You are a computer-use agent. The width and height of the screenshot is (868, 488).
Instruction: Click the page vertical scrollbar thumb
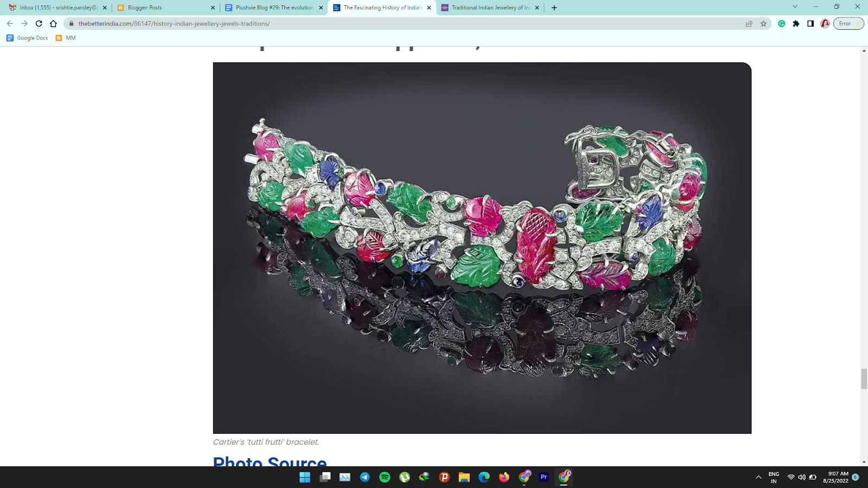coord(864,378)
